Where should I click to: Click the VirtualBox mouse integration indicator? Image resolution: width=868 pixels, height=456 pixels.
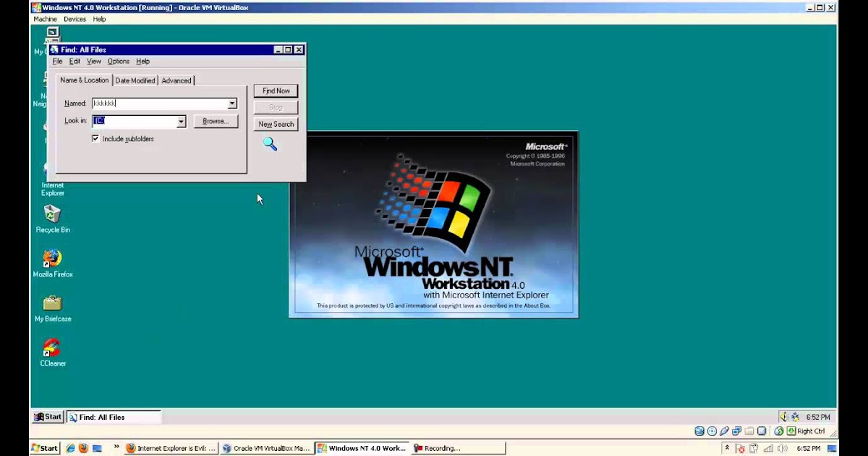pos(779,431)
